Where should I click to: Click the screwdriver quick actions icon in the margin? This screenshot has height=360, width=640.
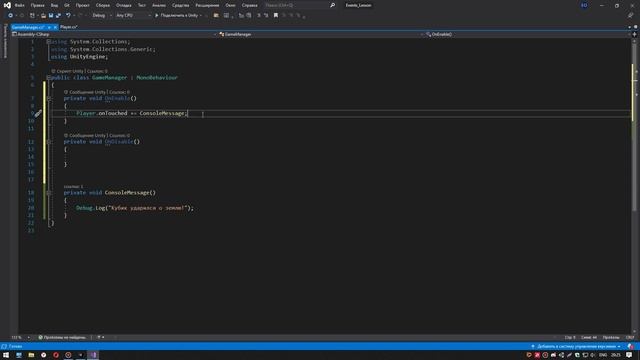click(38, 113)
